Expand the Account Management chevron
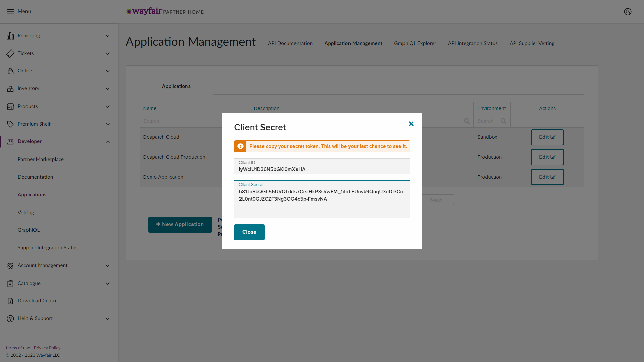Screen dimensions: 644x362 (x=108, y=266)
